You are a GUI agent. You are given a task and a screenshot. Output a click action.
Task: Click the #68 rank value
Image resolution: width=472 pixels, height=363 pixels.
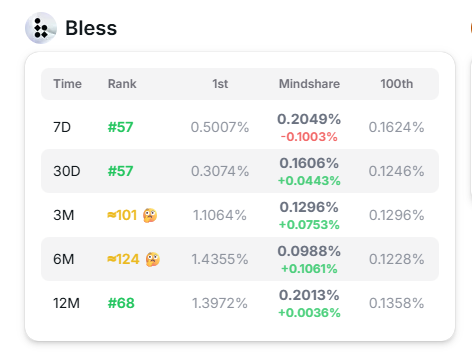pyautogui.click(x=121, y=303)
